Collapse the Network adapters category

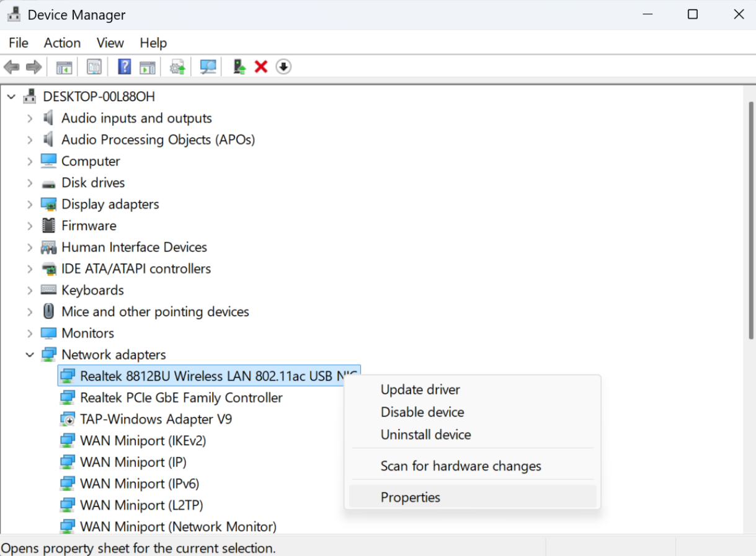[30, 355]
